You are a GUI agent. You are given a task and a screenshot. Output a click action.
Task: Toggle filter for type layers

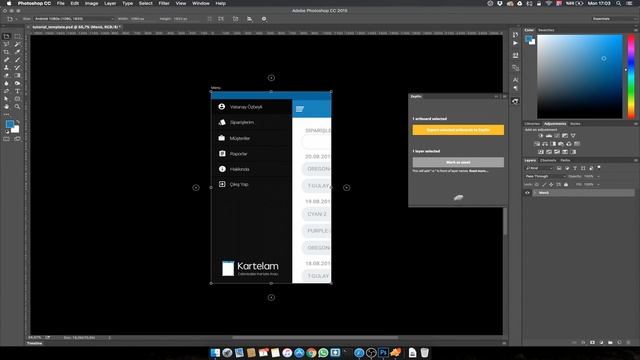point(575,168)
